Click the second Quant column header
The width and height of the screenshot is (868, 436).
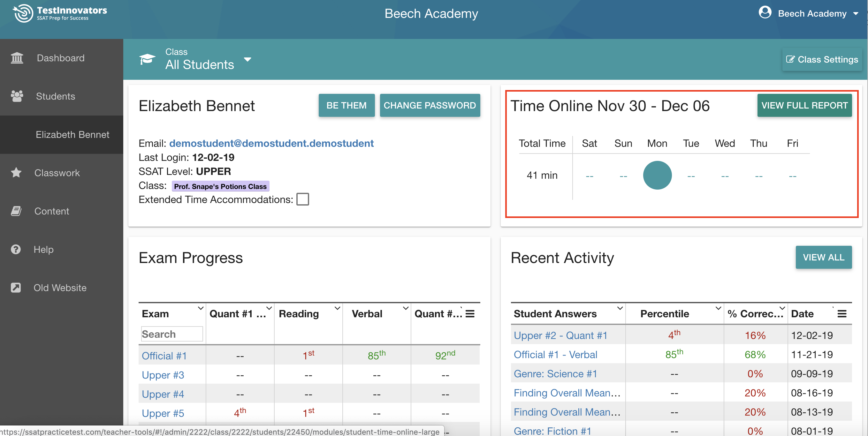438,314
